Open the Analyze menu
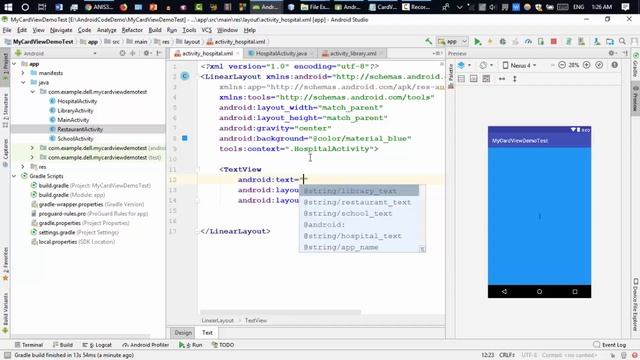The width and height of the screenshot is (640, 360). [106, 30]
